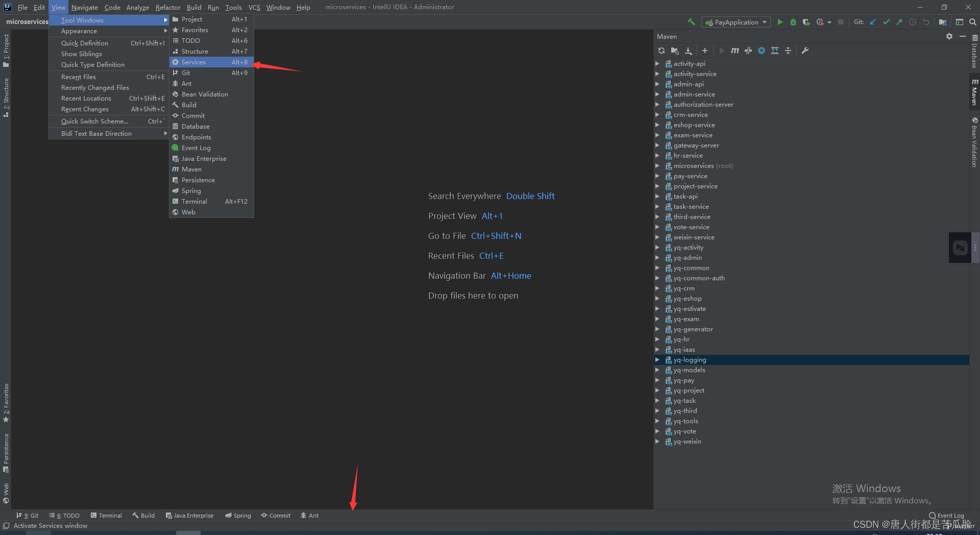Screen dimensions: 980x535
Task: Open the Refactor menu
Action: [x=168, y=7]
